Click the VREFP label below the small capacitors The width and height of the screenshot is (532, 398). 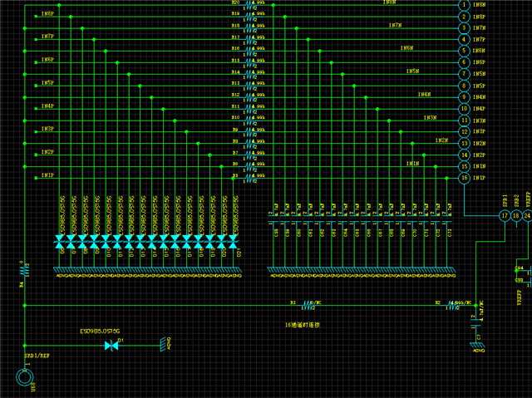519,297
